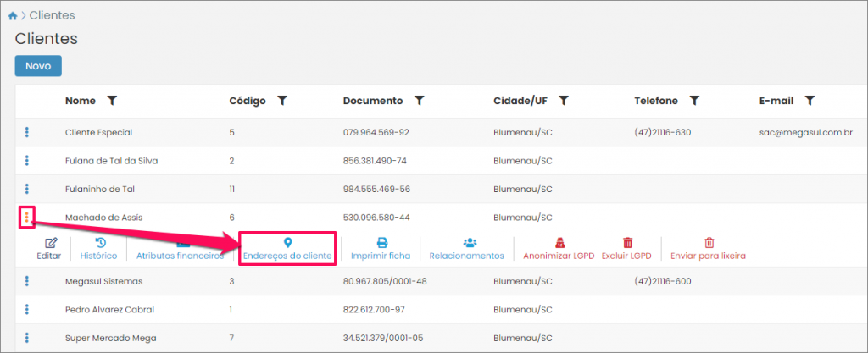
Task: Open Telefone column filter
Action: (x=694, y=101)
